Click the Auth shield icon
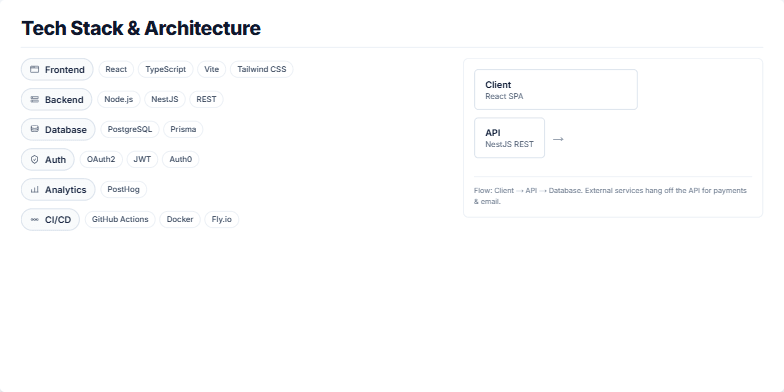The height and width of the screenshot is (392, 784). 34,160
